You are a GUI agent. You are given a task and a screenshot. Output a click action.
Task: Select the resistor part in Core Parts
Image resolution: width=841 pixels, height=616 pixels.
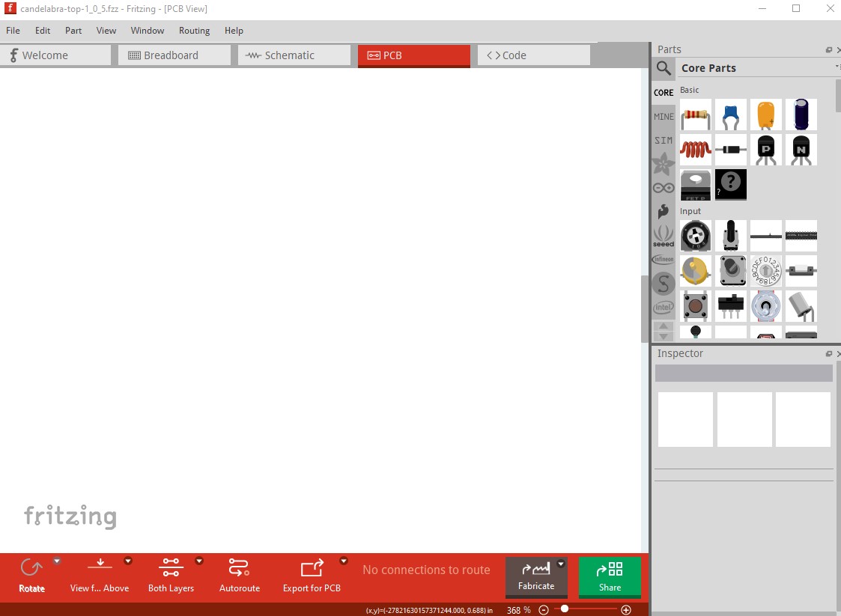[696, 115]
